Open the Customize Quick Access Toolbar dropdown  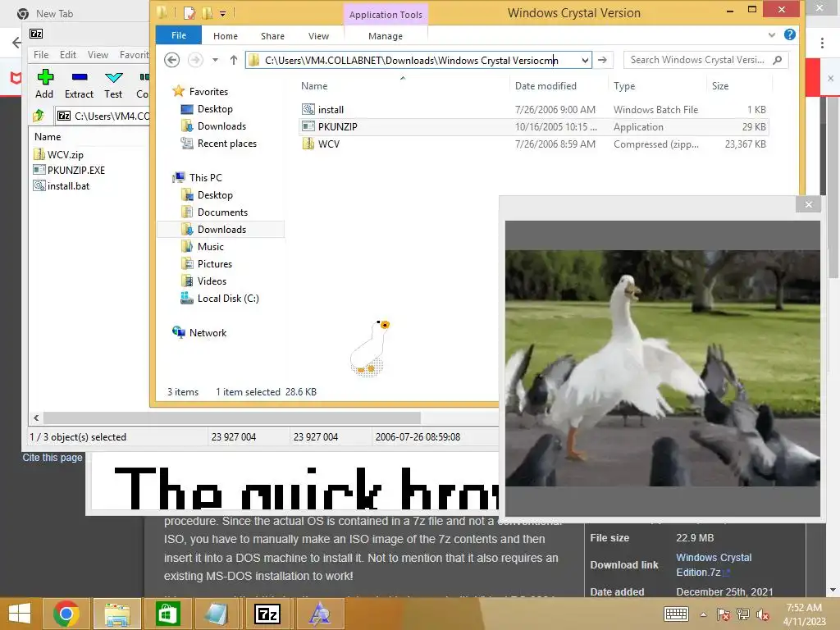click(223, 13)
